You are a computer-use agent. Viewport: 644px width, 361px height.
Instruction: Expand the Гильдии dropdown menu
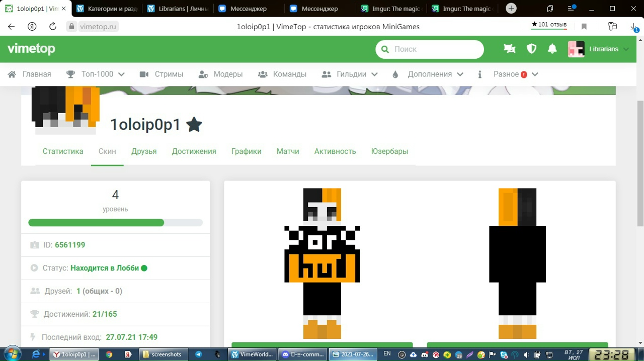(350, 74)
